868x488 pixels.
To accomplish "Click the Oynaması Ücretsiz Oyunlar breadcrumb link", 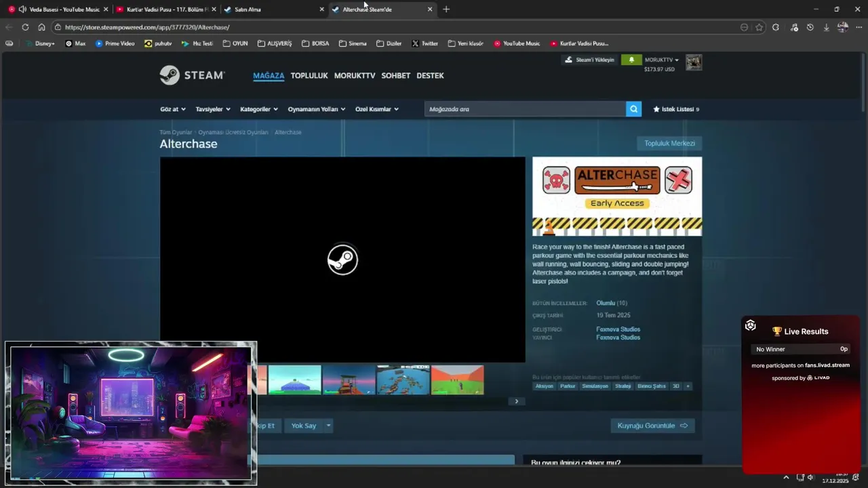I will (233, 132).
